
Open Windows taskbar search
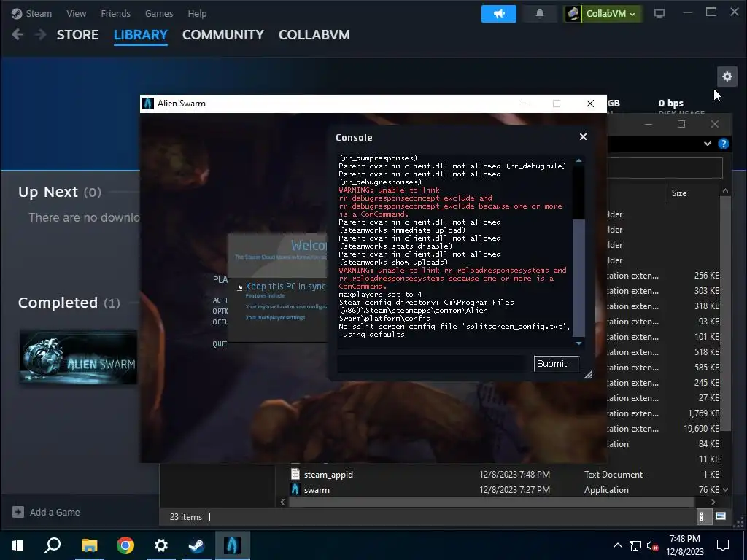[53, 545]
